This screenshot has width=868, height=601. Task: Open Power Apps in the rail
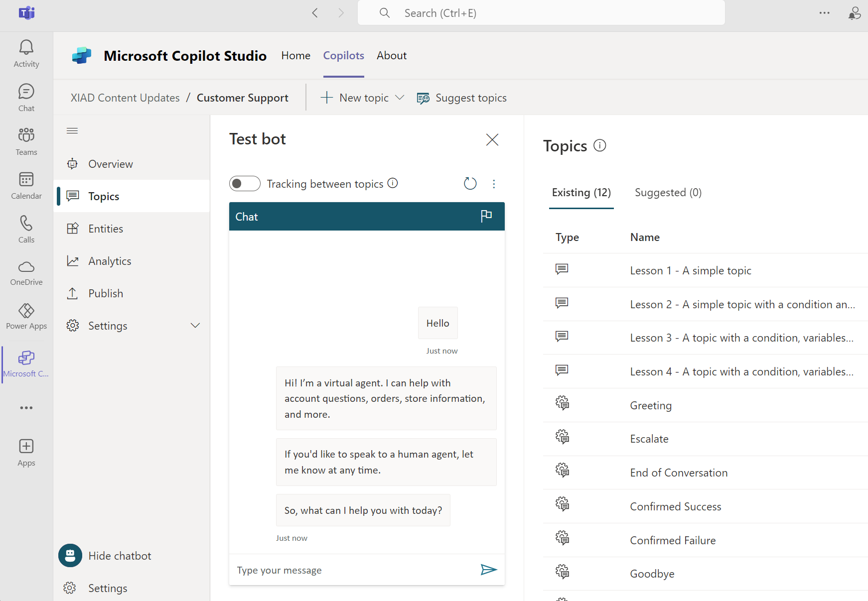(26, 317)
